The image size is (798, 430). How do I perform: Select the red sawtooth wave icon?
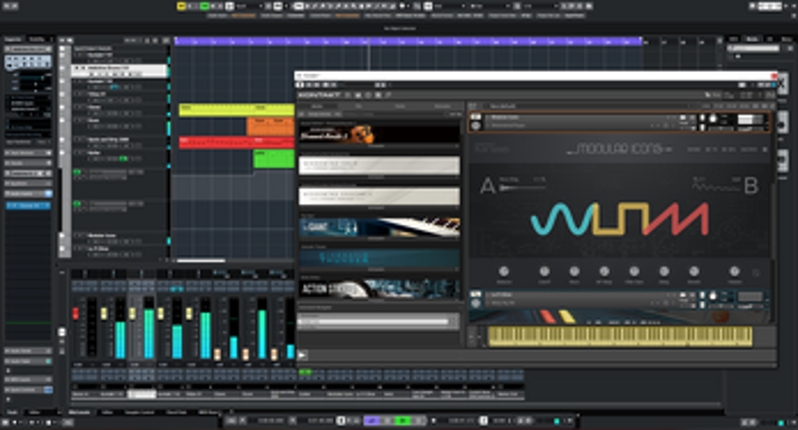[677, 219]
